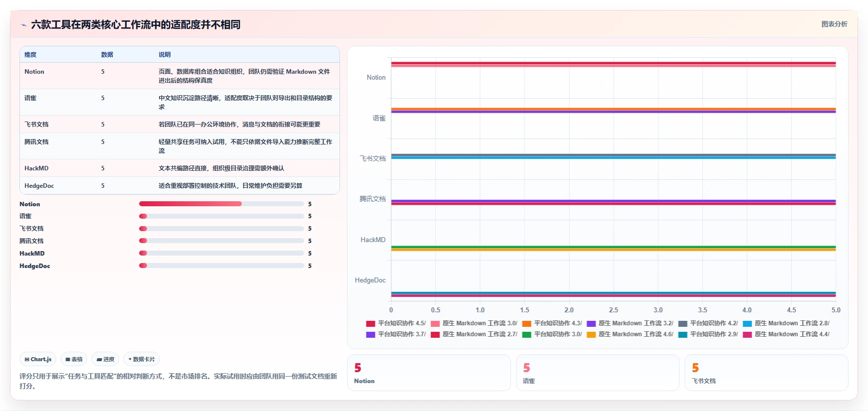
Task: Select the HedgeDoc row name in the table
Action: [39, 186]
